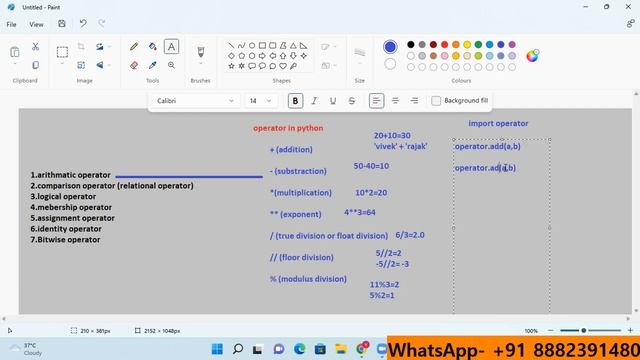Viewport: 640px width, 360px height.
Task: Select the Five-point star shape
Action: (231, 66)
